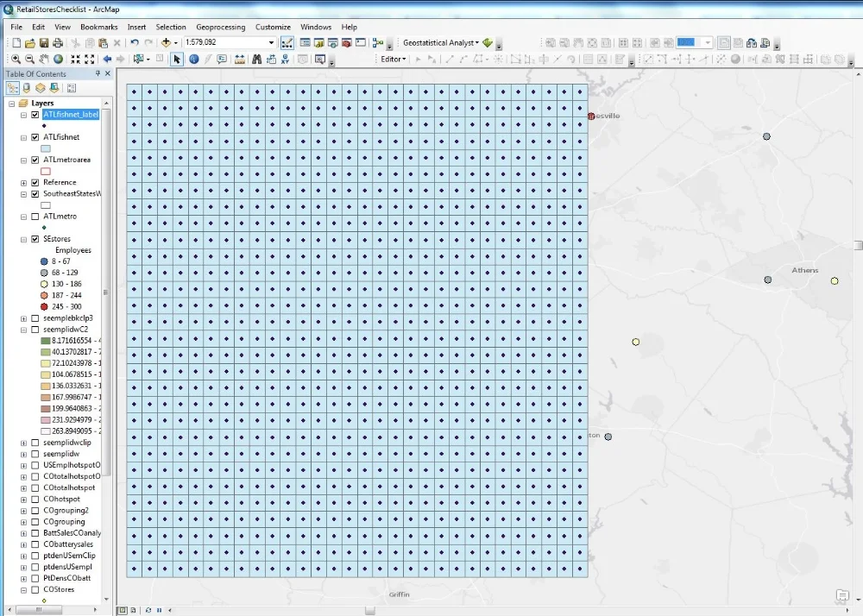Go back to previous extent arrow
The image size is (863, 616).
click(x=107, y=59)
